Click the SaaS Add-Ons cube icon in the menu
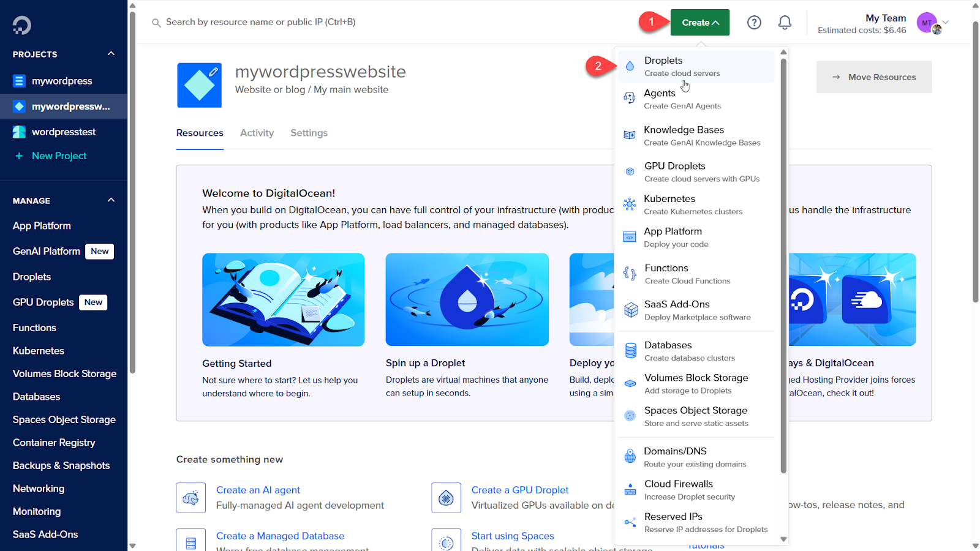 631,310
